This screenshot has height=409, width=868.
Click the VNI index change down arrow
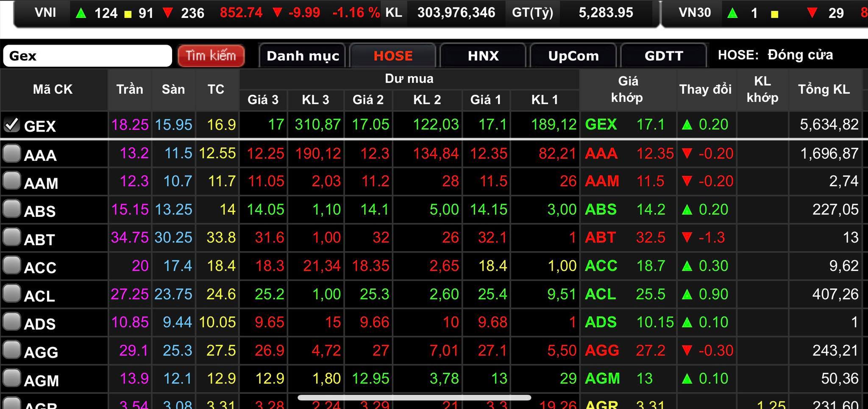tap(278, 13)
